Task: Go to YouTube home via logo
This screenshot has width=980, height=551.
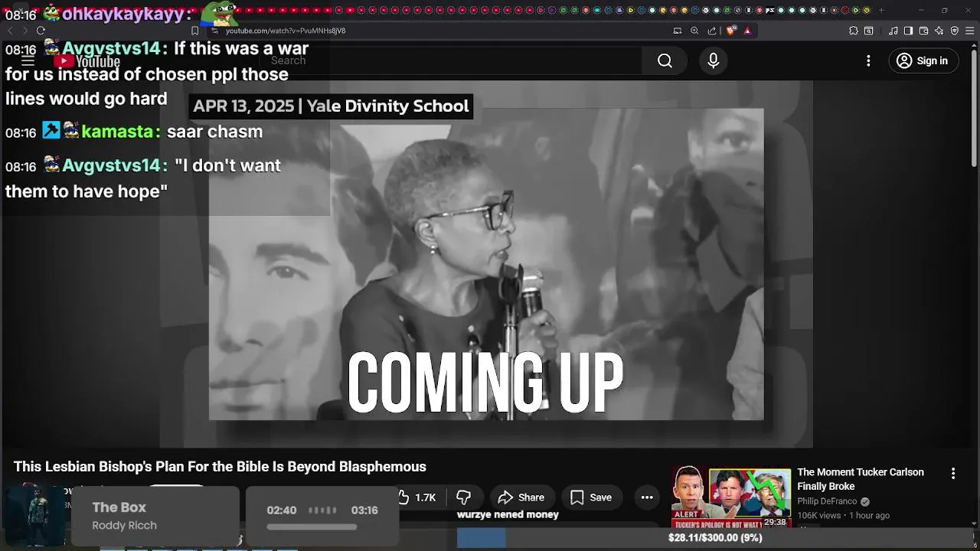Action: coord(87,62)
